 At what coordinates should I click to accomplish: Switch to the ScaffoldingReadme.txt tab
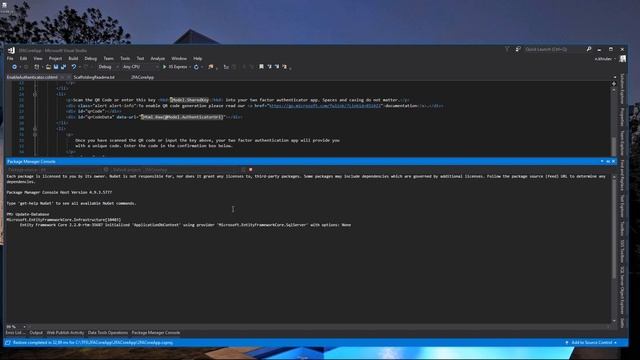coord(94,77)
